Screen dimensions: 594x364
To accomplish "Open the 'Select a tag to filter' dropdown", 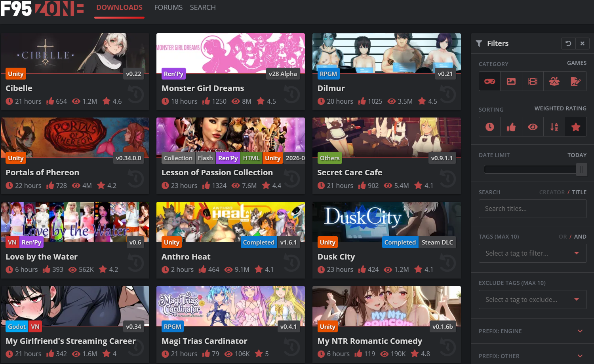I will tap(533, 253).
